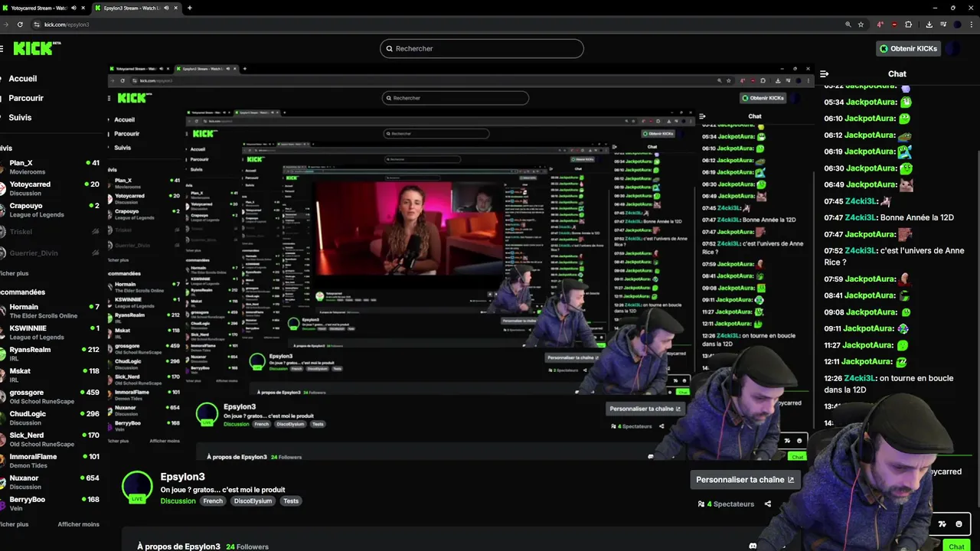Focus the Rechercher search field
Viewport: 980px width, 551px height.
click(x=482, y=48)
